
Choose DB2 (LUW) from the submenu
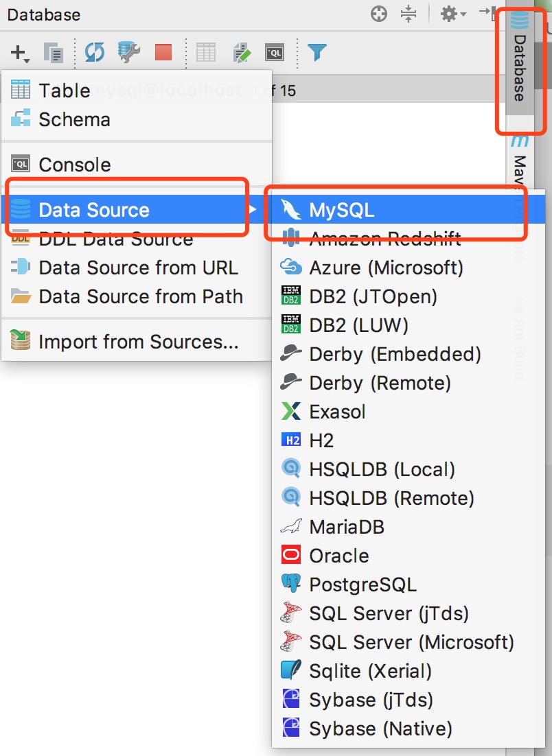pos(409,325)
